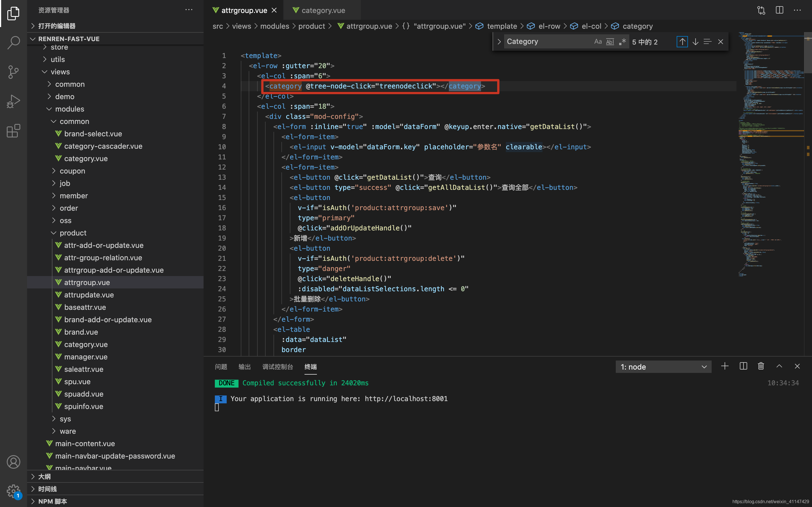This screenshot has height=507, width=812.
Task: Click the split editor right icon
Action: [780, 10]
